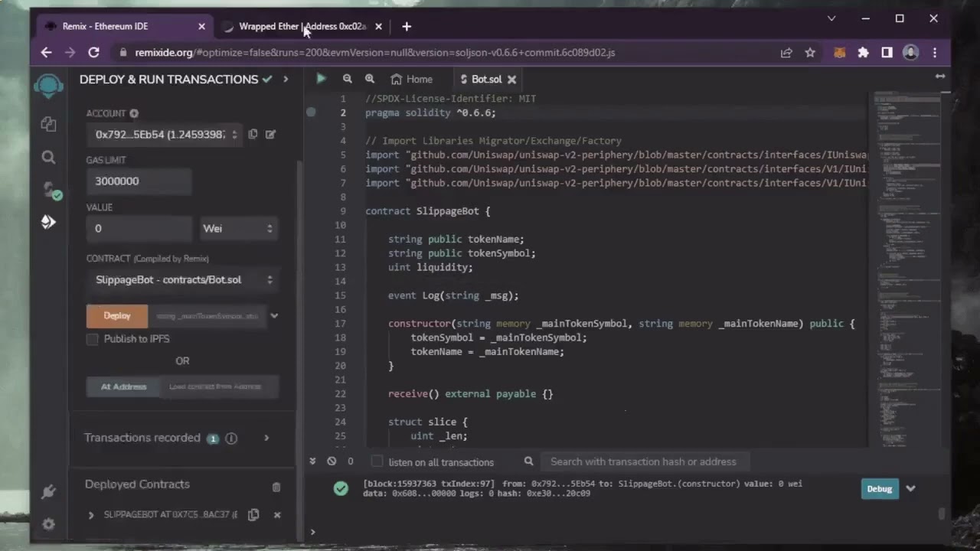Sign a message with the account icon
The image size is (980, 551).
coord(270,134)
